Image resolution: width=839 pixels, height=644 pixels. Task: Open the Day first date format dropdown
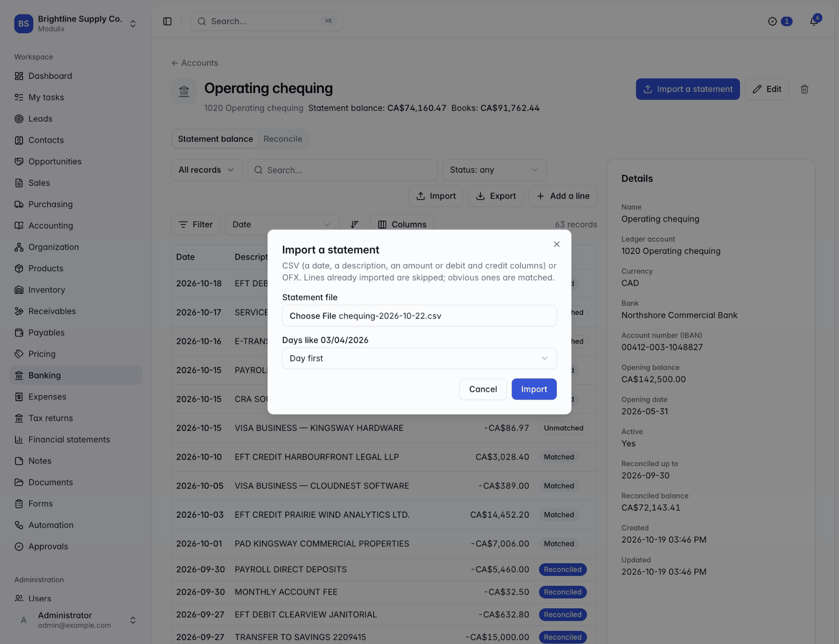[419, 358]
